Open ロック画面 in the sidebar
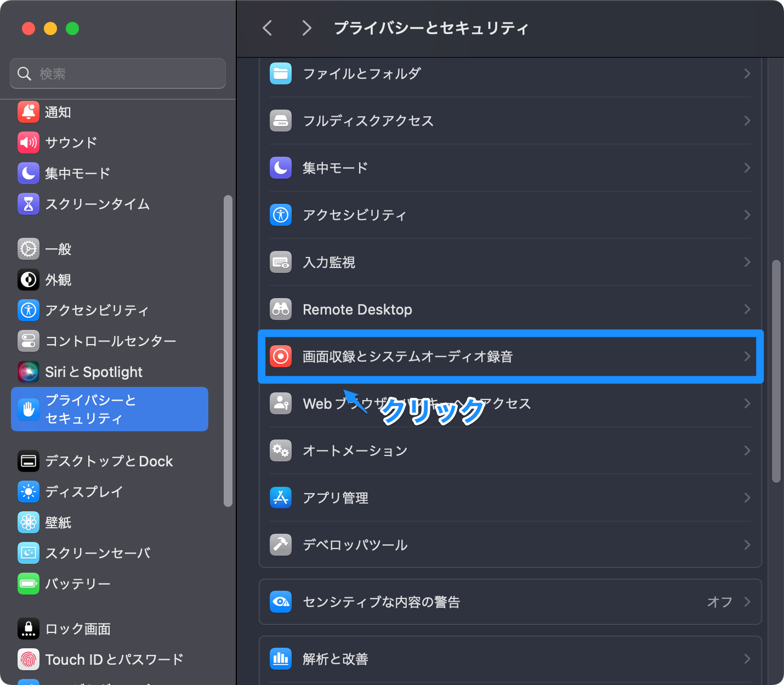 [110, 629]
